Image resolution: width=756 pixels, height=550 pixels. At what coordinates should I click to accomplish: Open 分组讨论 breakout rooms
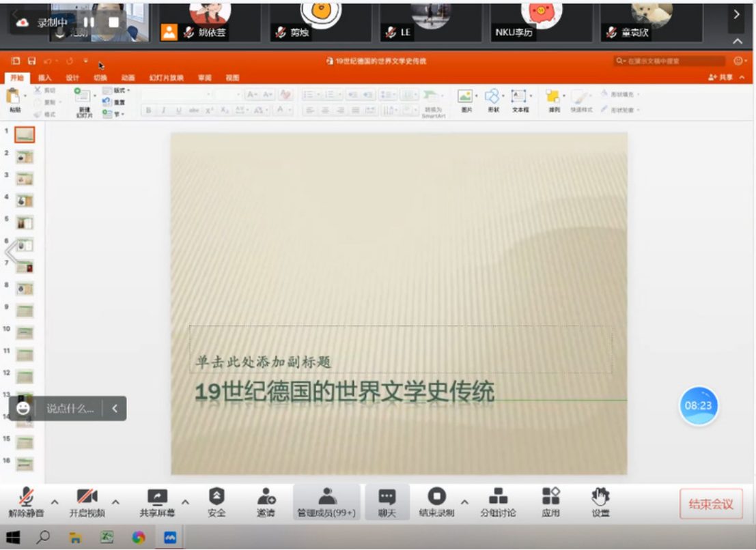coord(499,502)
